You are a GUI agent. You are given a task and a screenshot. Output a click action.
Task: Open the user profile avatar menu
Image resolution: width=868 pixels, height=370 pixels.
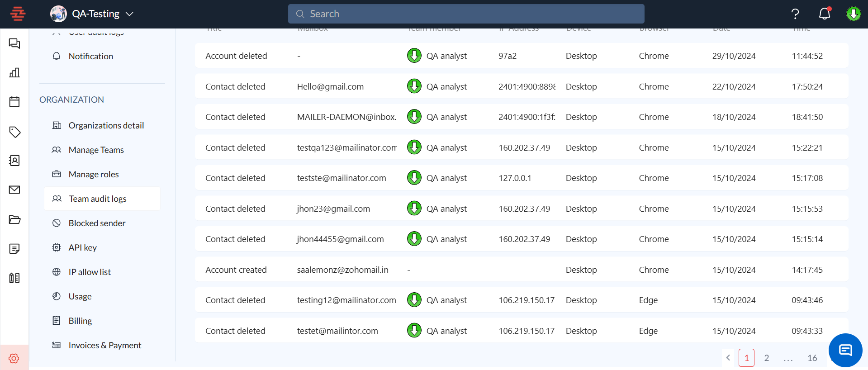(x=854, y=14)
